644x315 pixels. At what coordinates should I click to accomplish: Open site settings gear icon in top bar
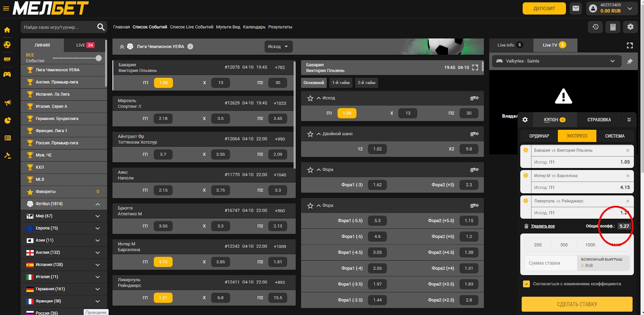[630, 27]
